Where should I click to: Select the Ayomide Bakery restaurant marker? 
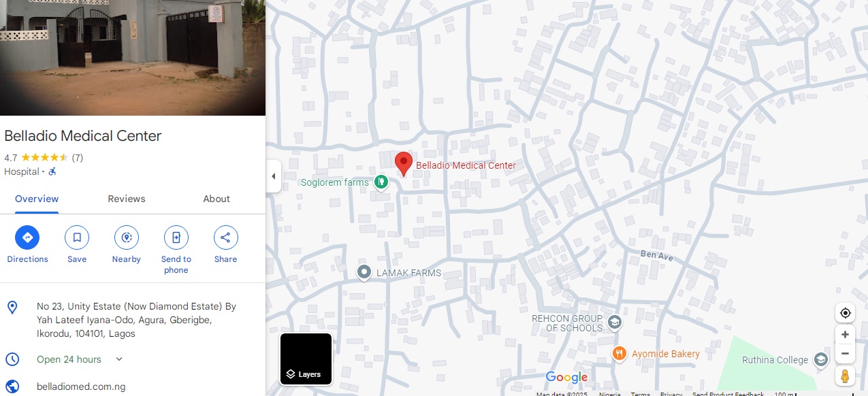click(619, 353)
